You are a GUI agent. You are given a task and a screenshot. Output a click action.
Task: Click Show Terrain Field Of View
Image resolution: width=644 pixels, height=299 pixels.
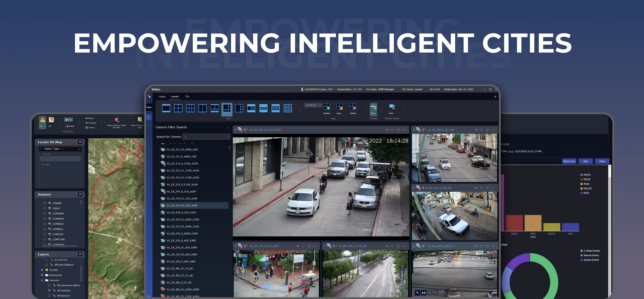pos(117,123)
